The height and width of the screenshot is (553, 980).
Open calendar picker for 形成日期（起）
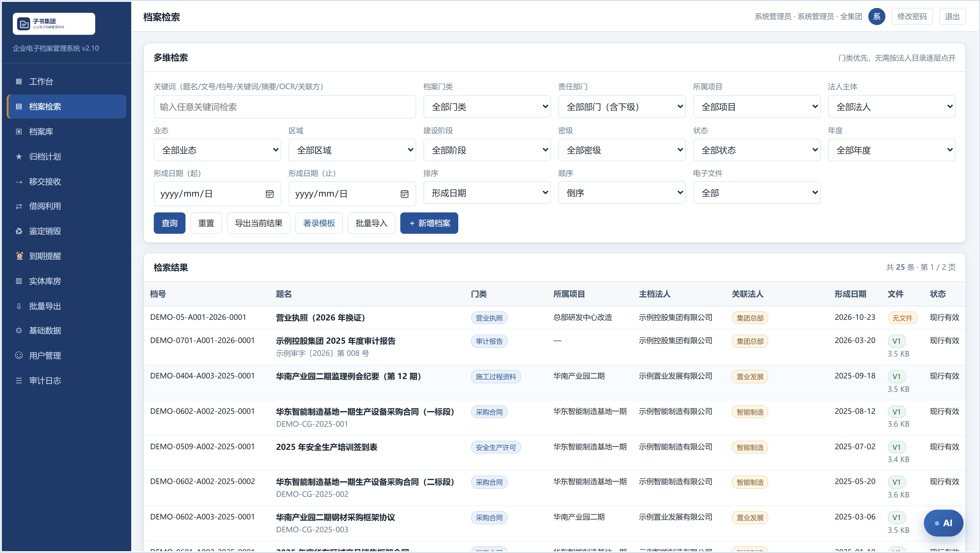coord(269,194)
